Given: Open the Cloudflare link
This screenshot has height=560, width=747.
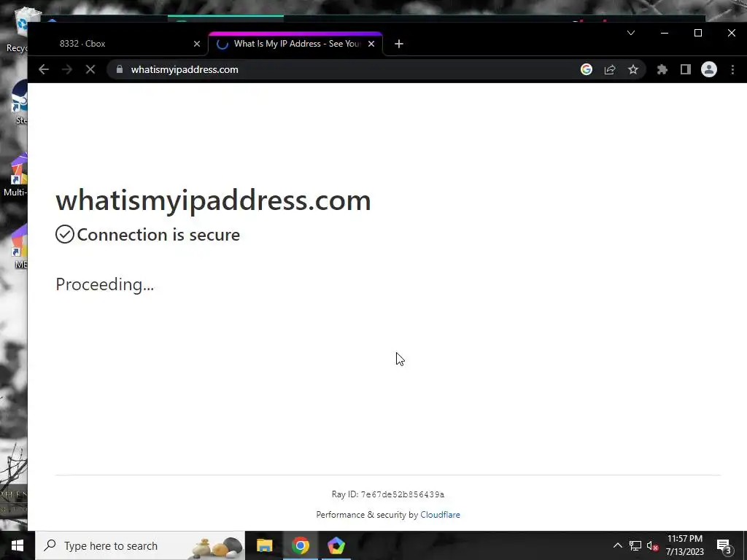Looking at the screenshot, I should [x=440, y=515].
